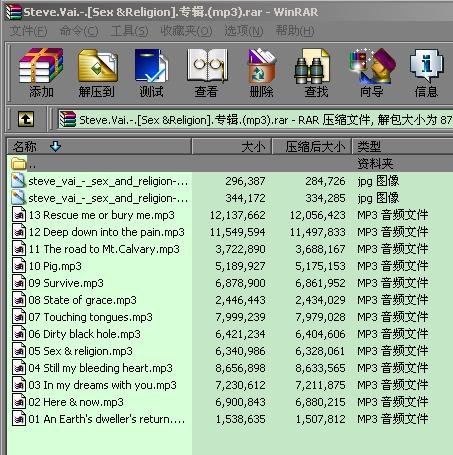453x455 pixels.
Task: Click MP3 icon for 04 Still my bleeding heart
Action: click(x=19, y=368)
